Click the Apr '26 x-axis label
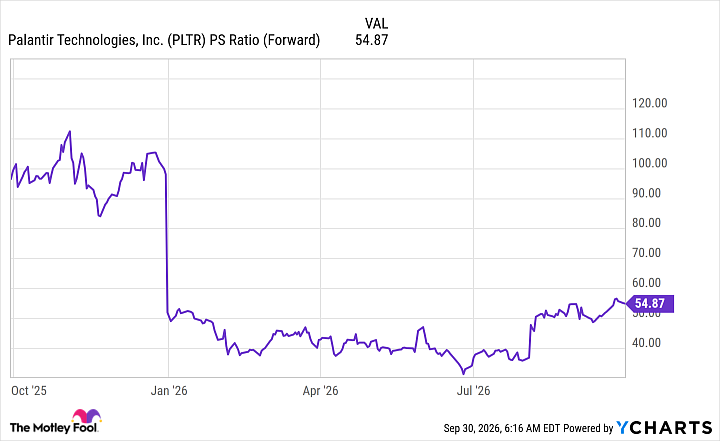 click(x=321, y=390)
